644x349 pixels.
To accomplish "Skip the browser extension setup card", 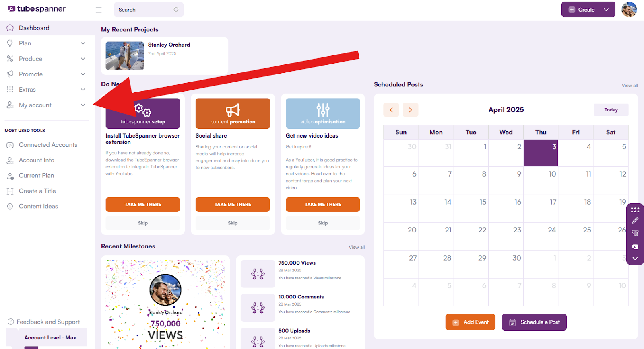I will click(x=143, y=223).
